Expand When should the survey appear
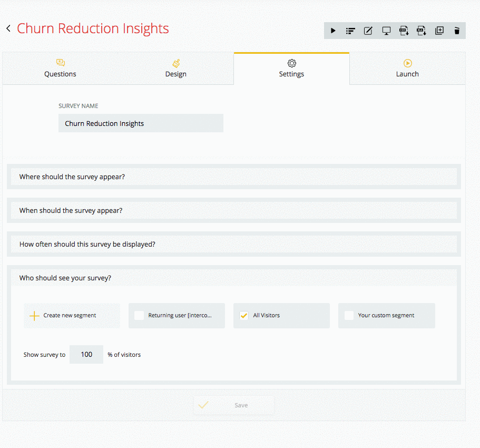 click(x=234, y=210)
